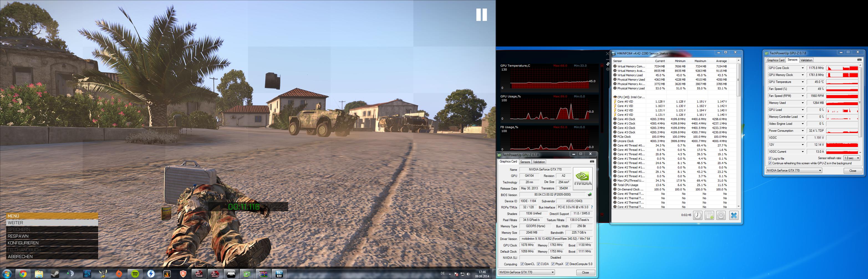Click the screenshot camera icon in GPU-Z Graphics Card window
The image size is (868, 279).
592,162
